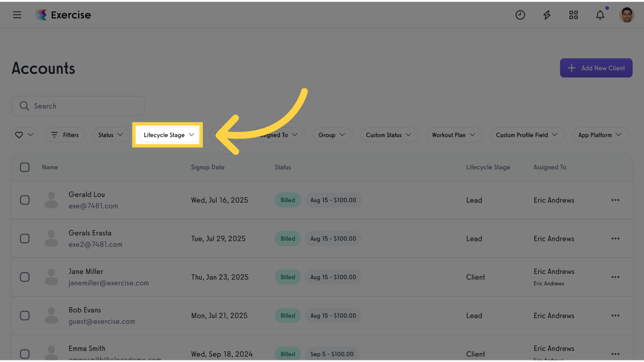The width and height of the screenshot is (644, 362).
Task: Click the lightning bolt quick actions icon
Action: click(x=547, y=15)
